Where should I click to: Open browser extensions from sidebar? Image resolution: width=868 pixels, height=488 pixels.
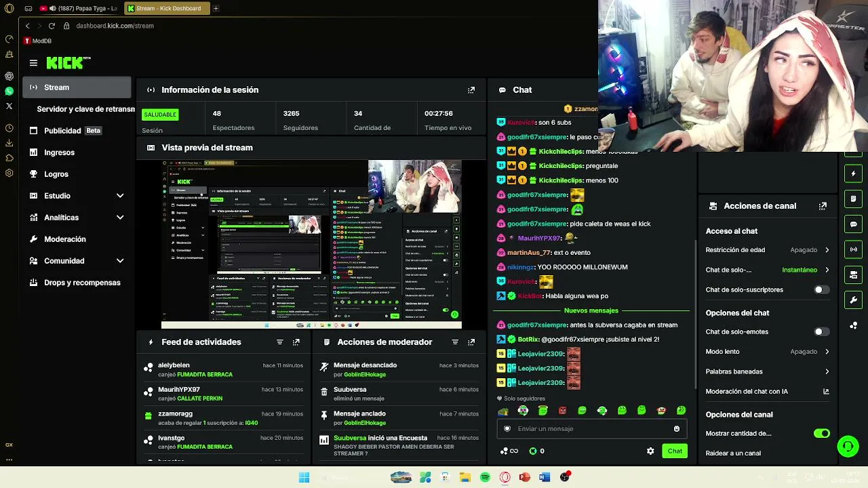[x=9, y=158]
